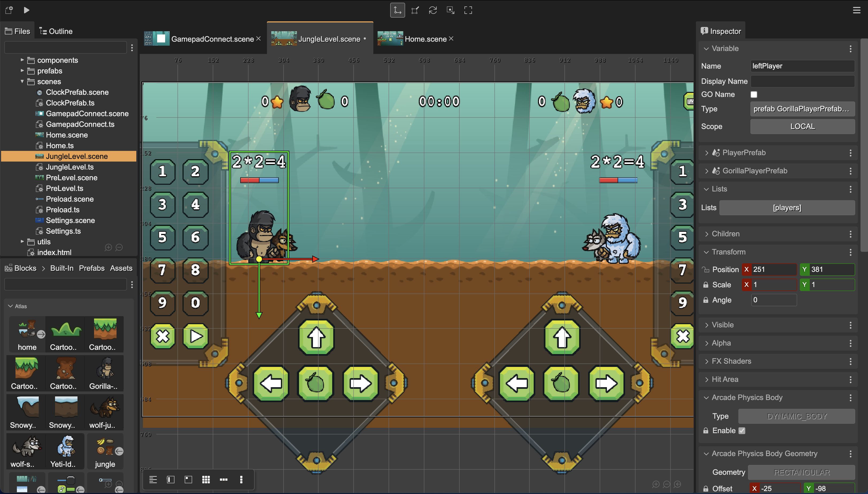The height and width of the screenshot is (494, 868).
Task: Click the fullscreen icon in top toolbar
Action: (468, 10)
